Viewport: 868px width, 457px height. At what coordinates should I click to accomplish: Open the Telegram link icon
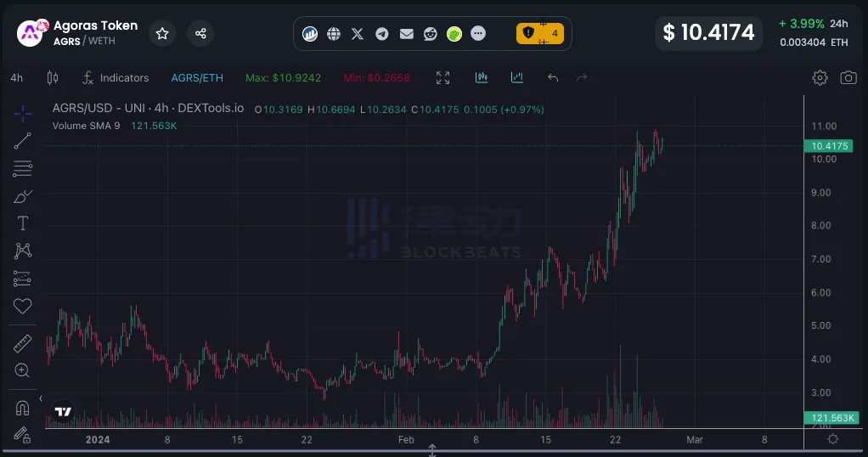point(382,34)
